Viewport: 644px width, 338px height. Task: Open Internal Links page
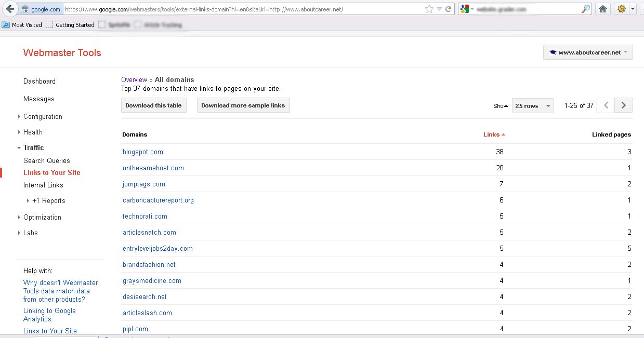[x=43, y=185]
